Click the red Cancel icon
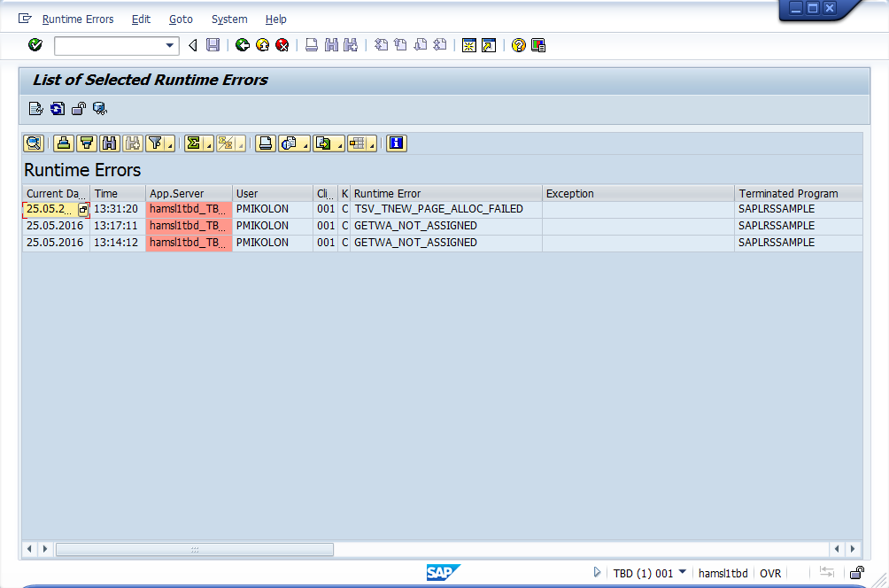This screenshot has height=588, width=889. [282, 45]
